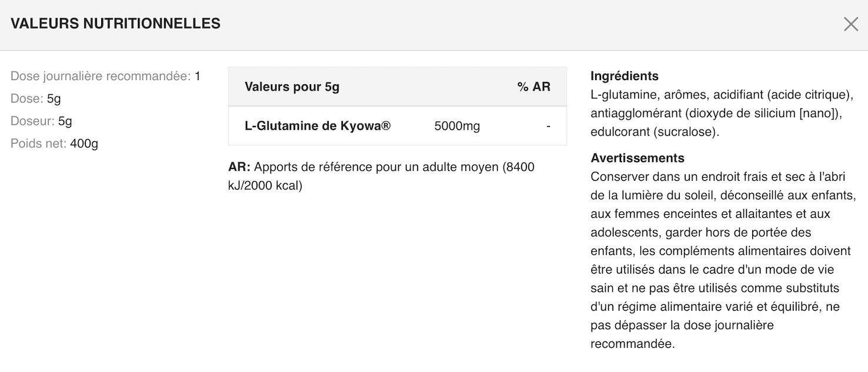The image size is (868, 372).
Task: Click the word recommandée ending the warnings
Action: point(631,344)
